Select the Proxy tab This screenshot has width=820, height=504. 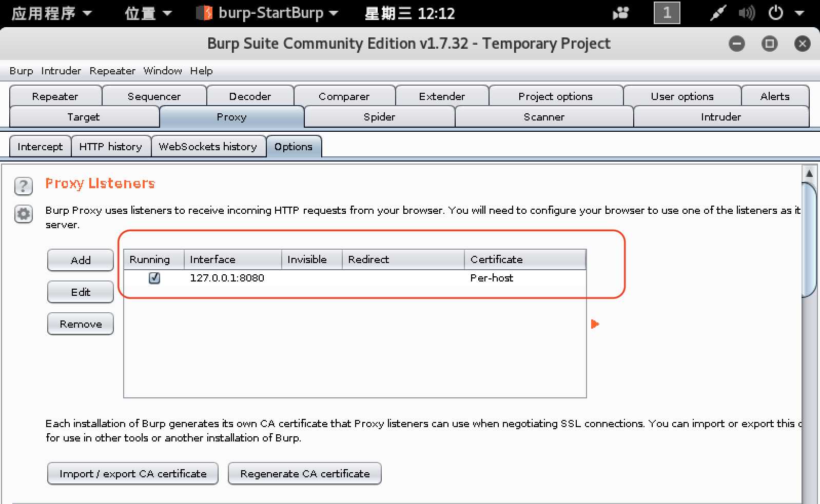tap(232, 117)
